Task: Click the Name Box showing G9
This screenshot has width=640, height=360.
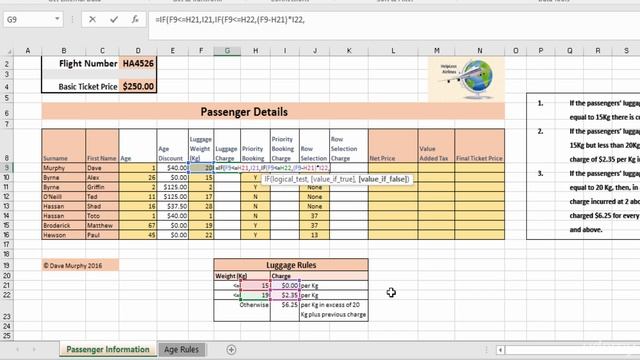Action: point(29,19)
